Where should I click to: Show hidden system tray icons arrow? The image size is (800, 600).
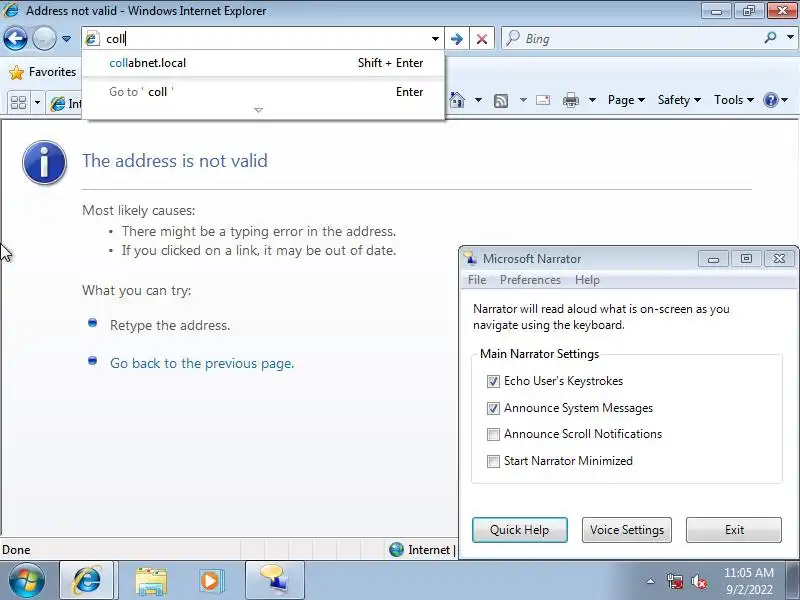(x=651, y=581)
